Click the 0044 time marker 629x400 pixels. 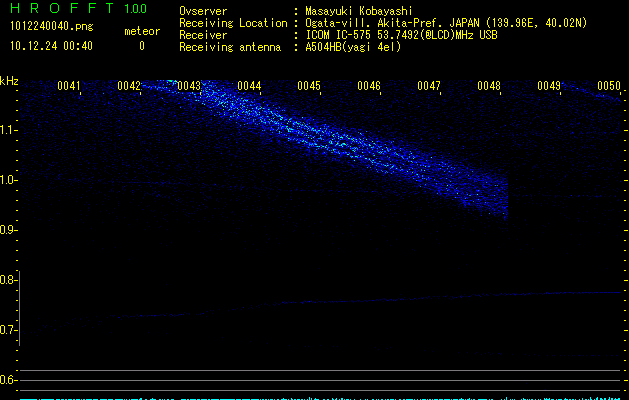click(x=249, y=86)
